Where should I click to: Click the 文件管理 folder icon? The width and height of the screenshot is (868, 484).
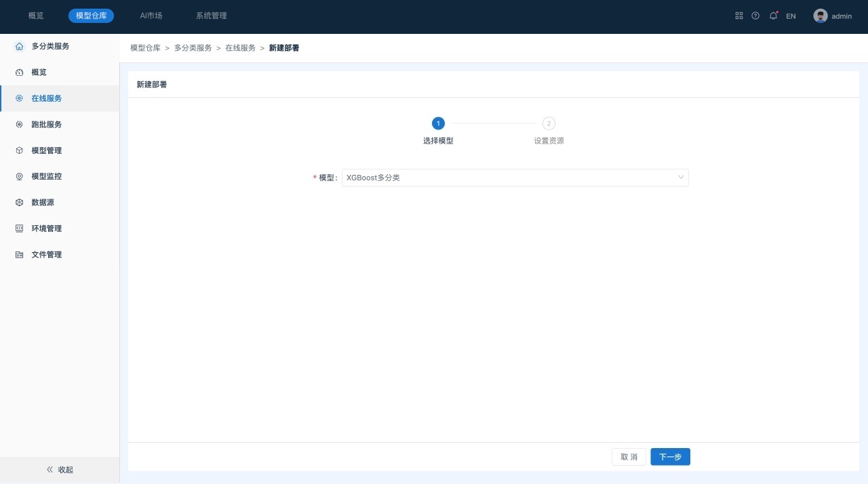pyautogui.click(x=19, y=255)
